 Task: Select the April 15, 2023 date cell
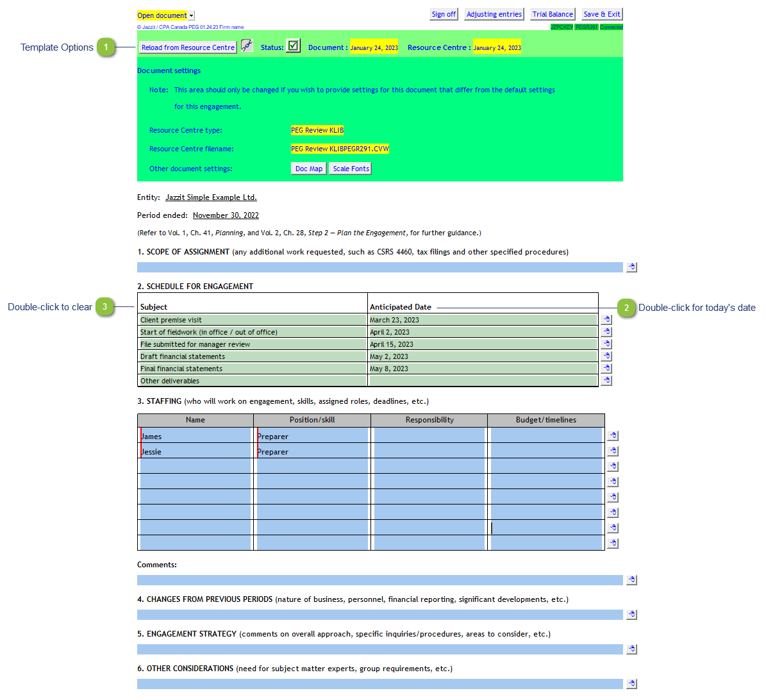483,344
